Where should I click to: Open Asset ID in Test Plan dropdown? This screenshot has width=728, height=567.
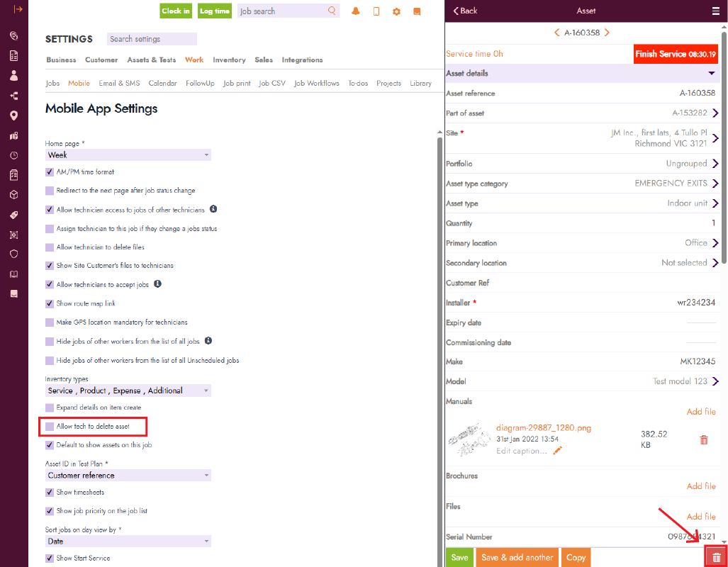point(128,475)
